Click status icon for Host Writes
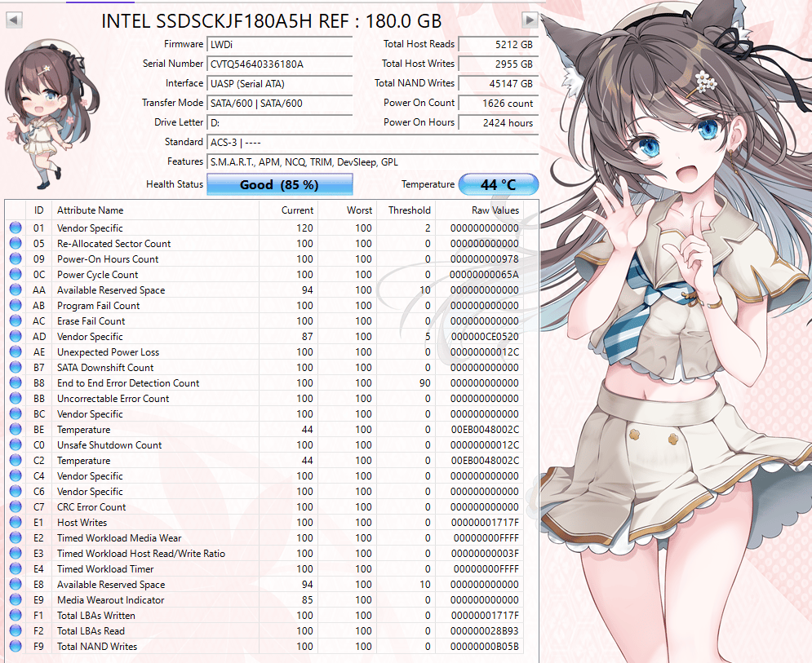The image size is (812, 663). [x=16, y=522]
